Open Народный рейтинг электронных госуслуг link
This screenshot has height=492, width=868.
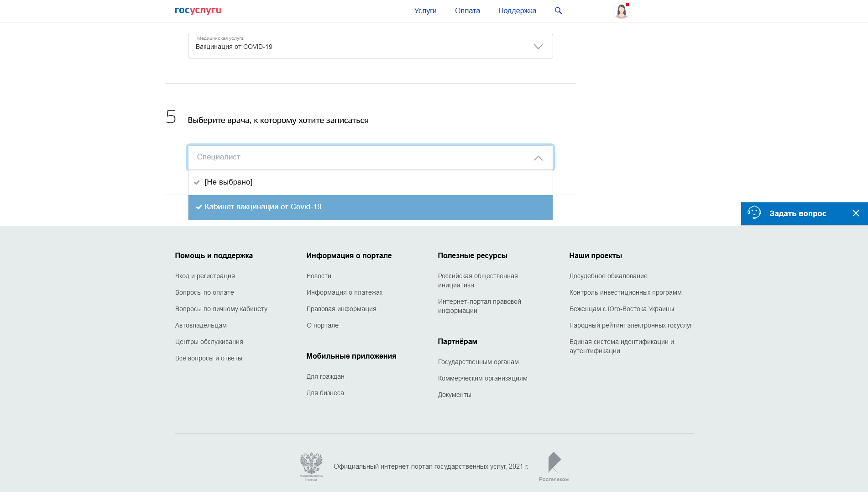tap(631, 325)
